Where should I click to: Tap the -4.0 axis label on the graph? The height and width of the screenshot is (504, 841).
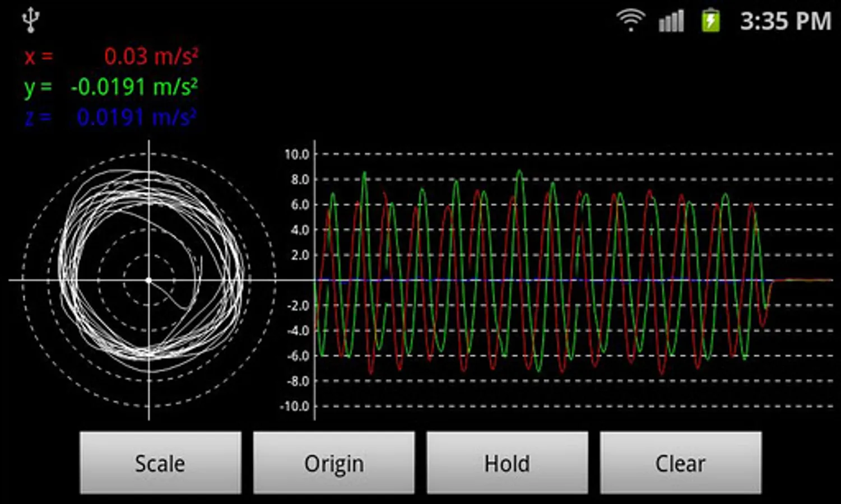tap(298, 330)
